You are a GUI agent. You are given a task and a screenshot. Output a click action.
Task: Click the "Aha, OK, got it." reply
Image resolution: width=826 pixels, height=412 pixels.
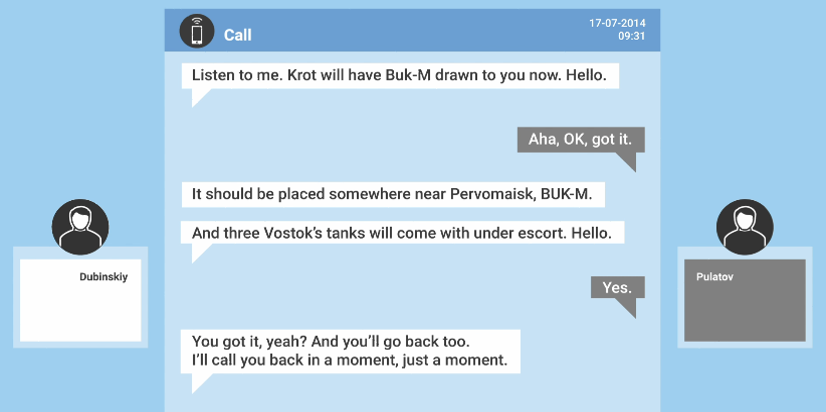click(580, 139)
